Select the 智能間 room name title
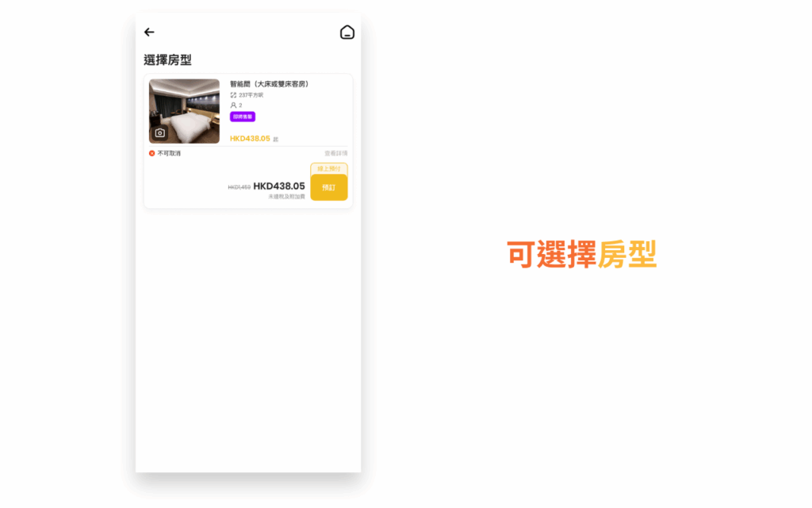 [x=269, y=84]
